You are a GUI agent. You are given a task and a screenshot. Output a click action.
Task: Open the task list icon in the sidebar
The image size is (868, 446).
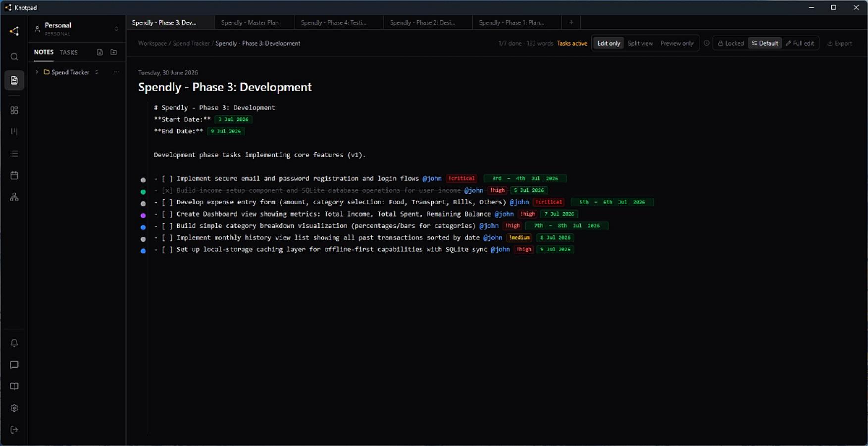point(14,154)
